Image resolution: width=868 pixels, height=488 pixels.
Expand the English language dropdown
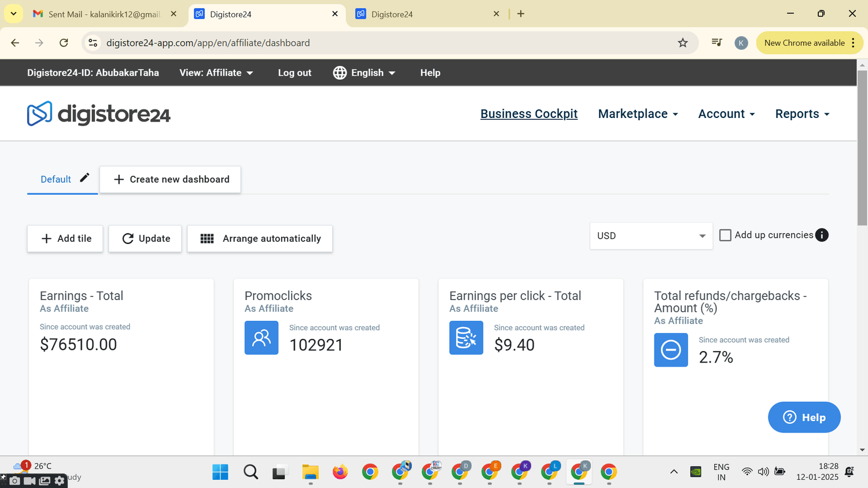tap(373, 73)
